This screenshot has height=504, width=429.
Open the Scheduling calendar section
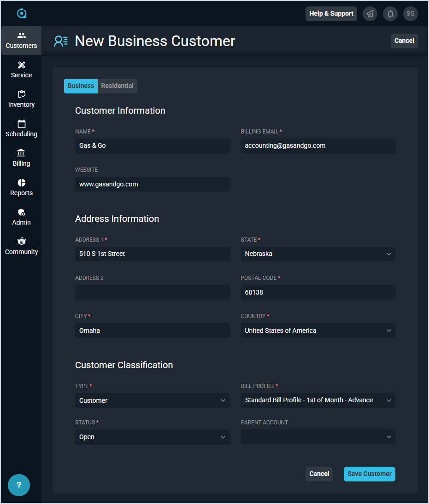pos(21,129)
